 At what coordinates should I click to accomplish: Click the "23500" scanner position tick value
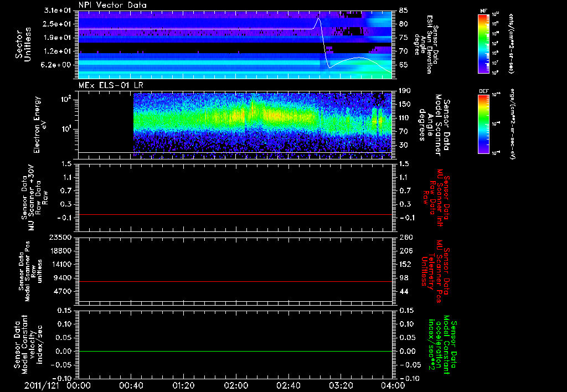(60, 238)
